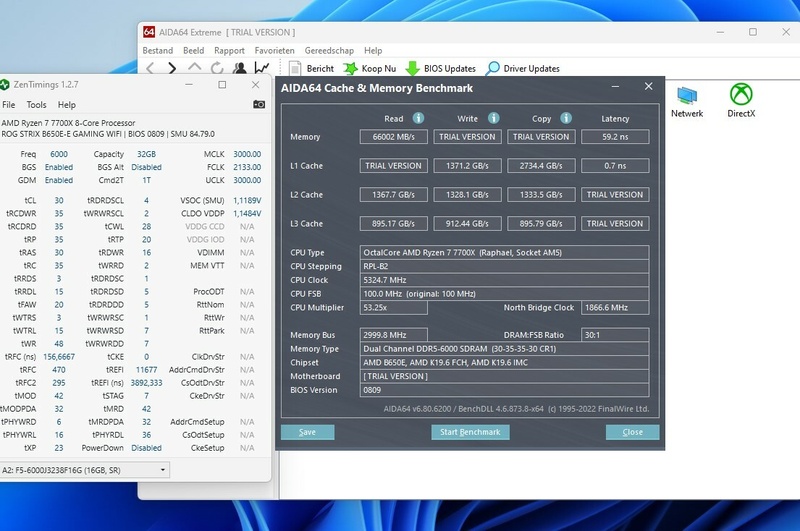The width and height of the screenshot is (800, 531).
Task: Click the Start Benchmark button
Action: (470, 432)
